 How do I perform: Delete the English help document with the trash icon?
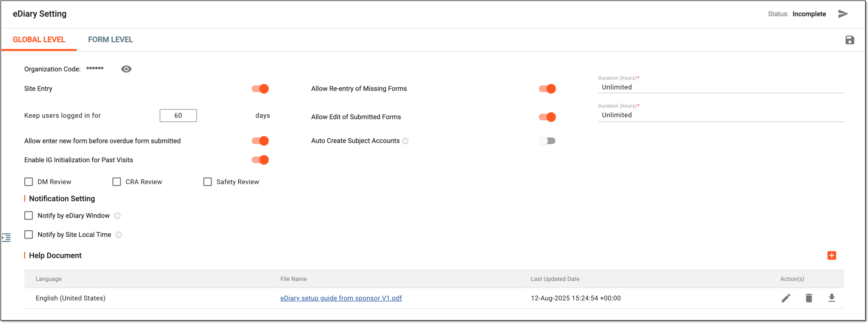(809, 298)
